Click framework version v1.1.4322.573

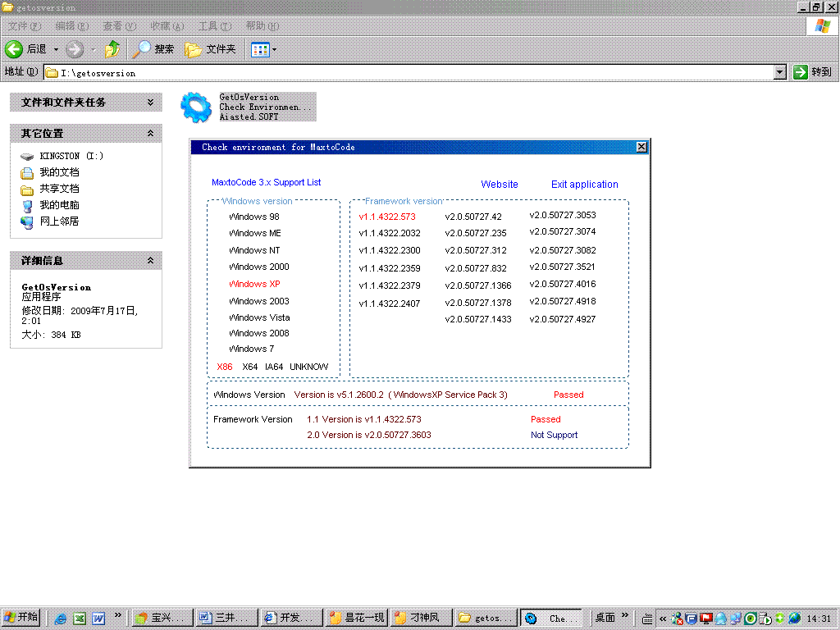pos(387,217)
